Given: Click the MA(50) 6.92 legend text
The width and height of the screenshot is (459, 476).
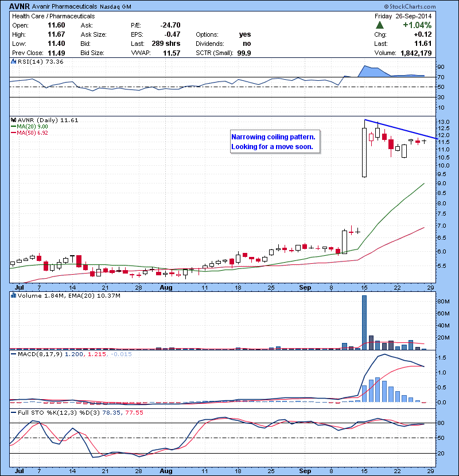Looking at the screenshot, I should click(x=32, y=133).
